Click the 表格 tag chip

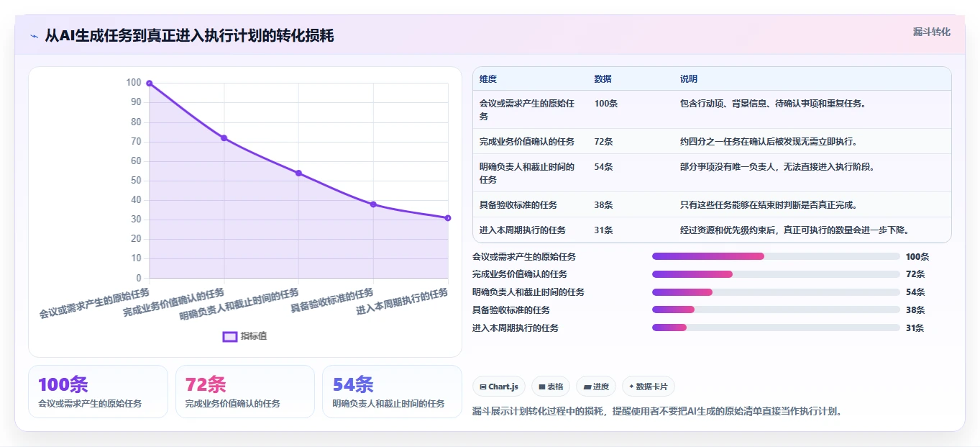click(550, 387)
